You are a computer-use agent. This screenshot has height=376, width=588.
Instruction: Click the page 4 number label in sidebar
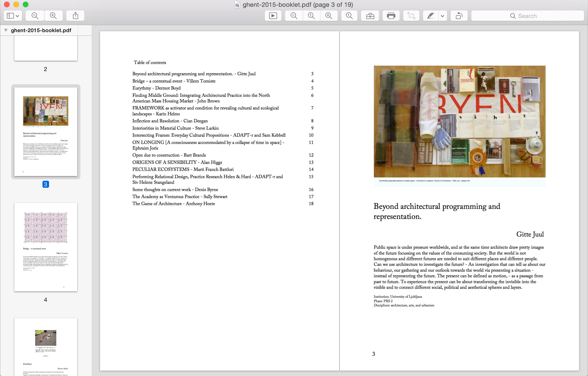pyautogui.click(x=46, y=300)
